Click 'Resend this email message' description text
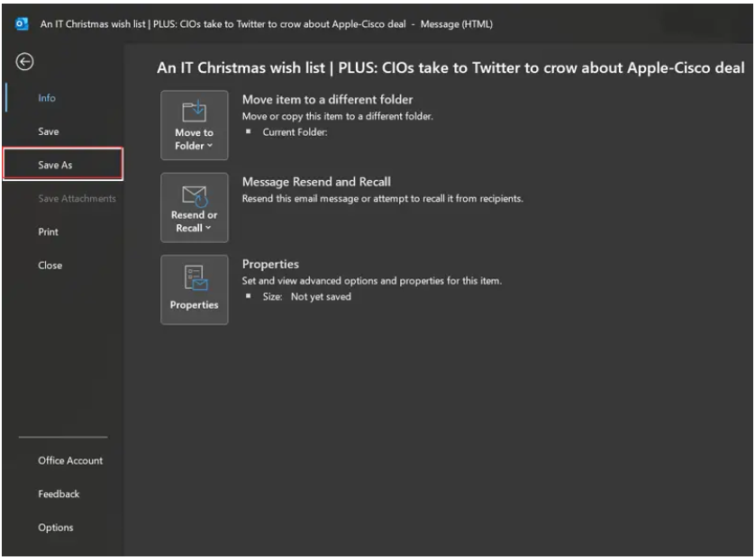This screenshot has width=755, height=560. [x=382, y=199]
